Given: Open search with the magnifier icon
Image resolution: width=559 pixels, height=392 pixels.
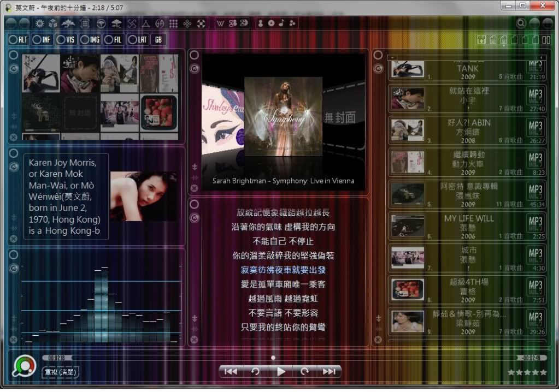Looking at the screenshot, I should click(x=521, y=23).
